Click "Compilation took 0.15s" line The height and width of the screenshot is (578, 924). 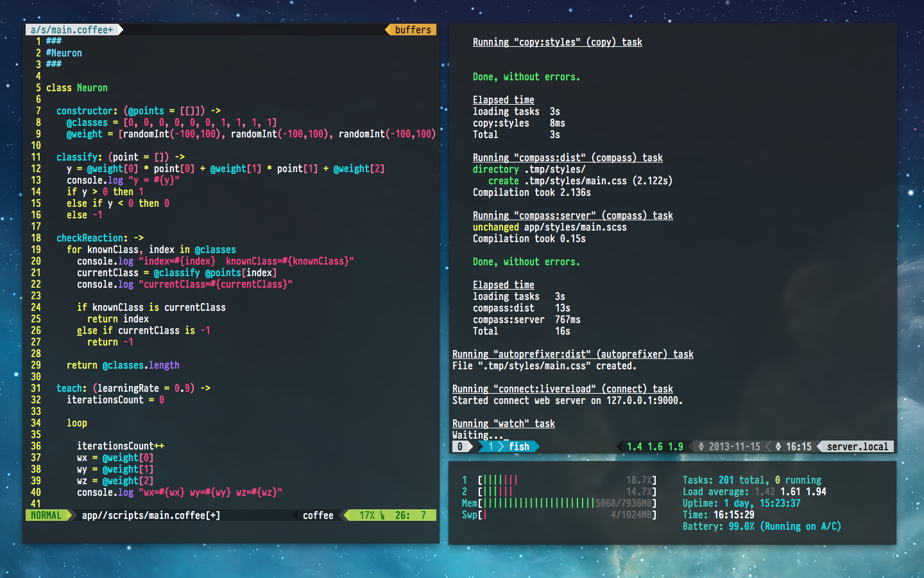tap(529, 239)
